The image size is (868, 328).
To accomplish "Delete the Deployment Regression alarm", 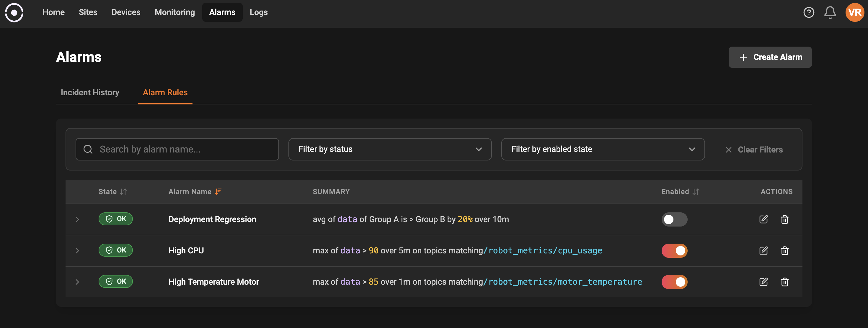I will click(784, 219).
